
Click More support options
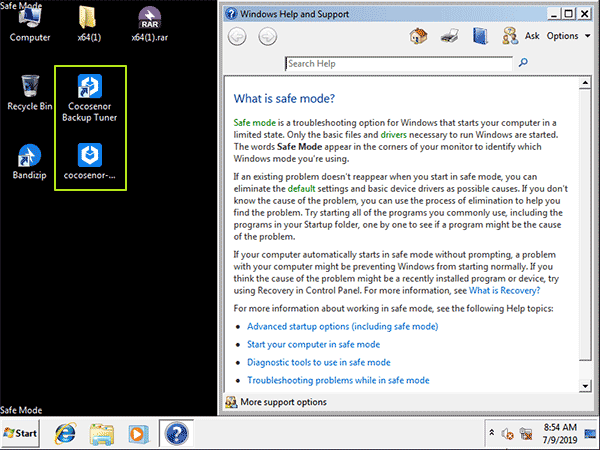[x=276, y=402]
